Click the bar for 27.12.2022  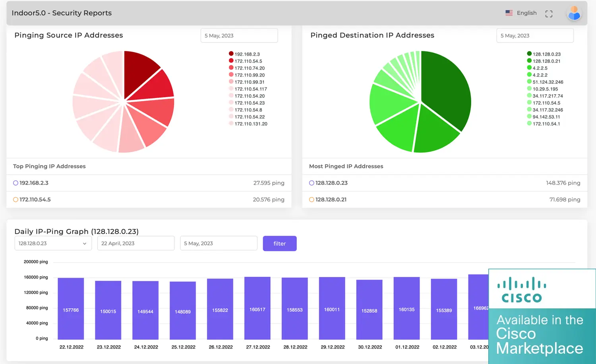click(257, 308)
